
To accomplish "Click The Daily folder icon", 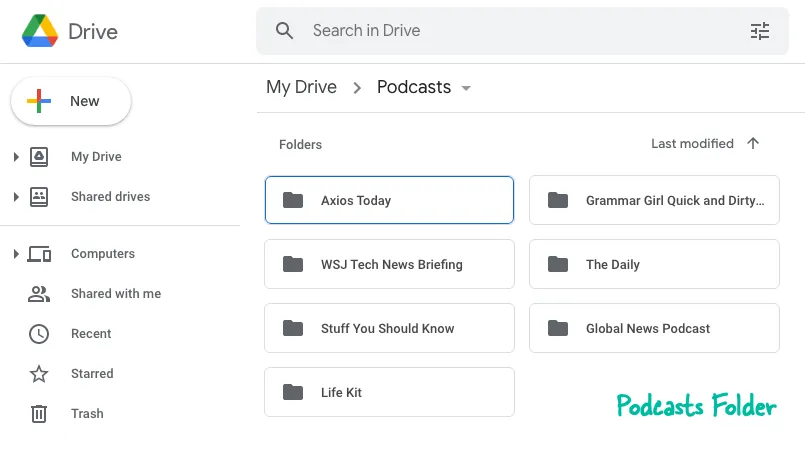I will tap(558, 264).
